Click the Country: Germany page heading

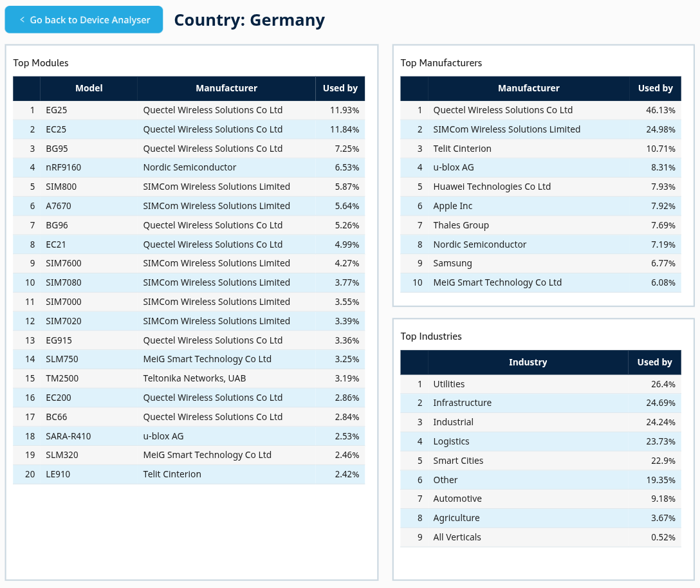(250, 20)
